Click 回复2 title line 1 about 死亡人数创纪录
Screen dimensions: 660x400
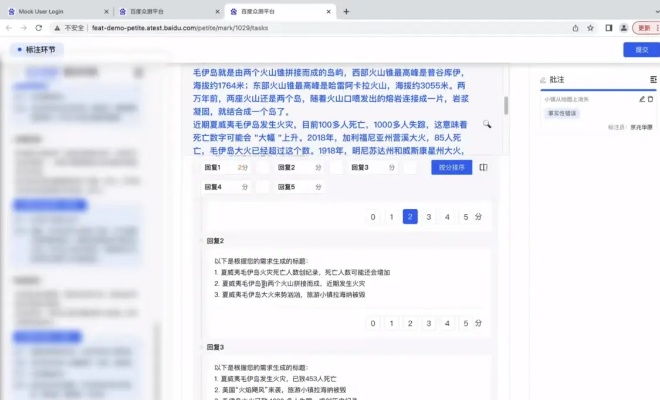click(302, 272)
